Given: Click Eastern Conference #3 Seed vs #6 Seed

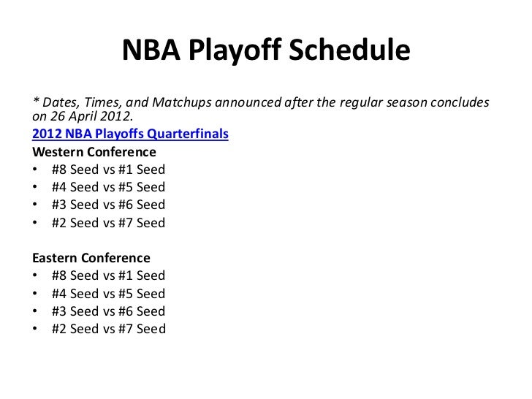Looking at the screenshot, I should 109,311.
